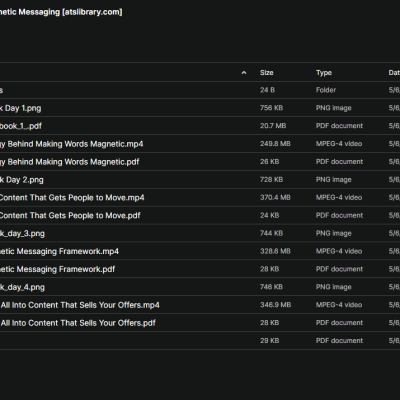This screenshot has width=400, height=400.
Task: Click the Folder type cell
Action: coord(326,90)
